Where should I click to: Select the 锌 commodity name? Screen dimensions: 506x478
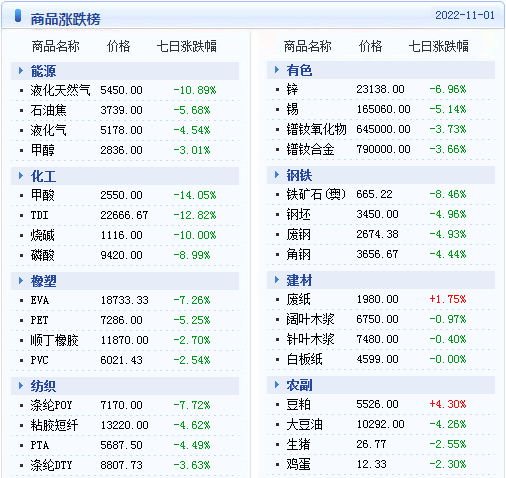pos(292,89)
